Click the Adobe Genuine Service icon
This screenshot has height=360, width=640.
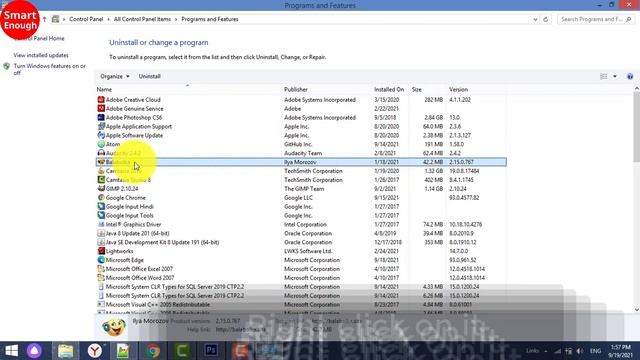point(101,109)
